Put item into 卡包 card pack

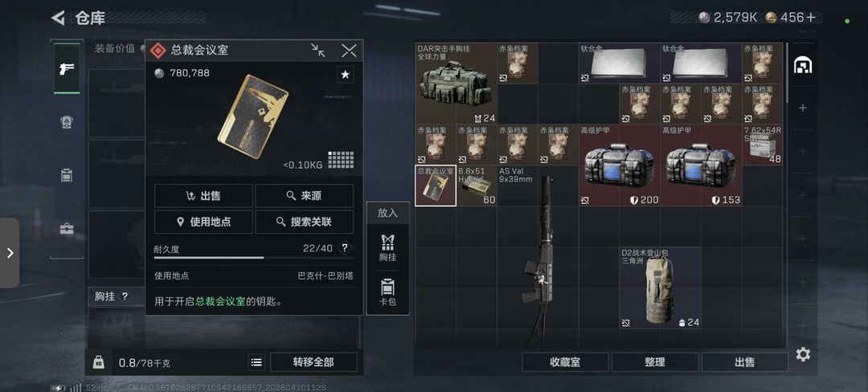click(x=387, y=293)
